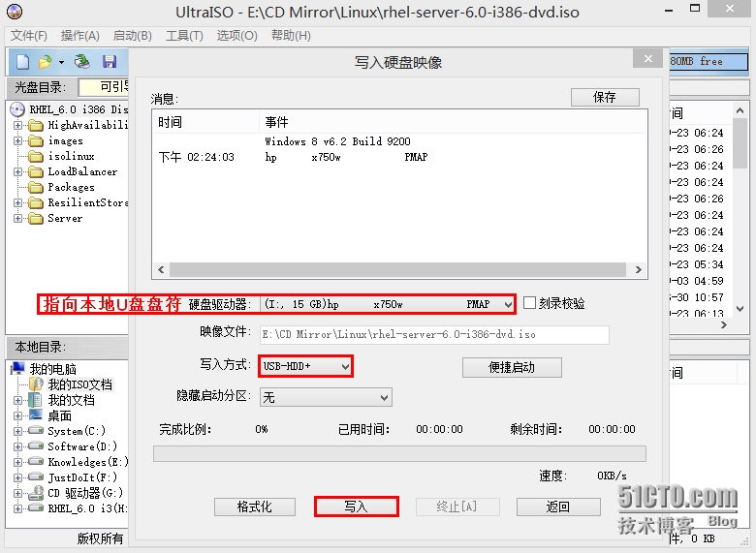
Task: Select 桌面 desktop icon
Action: tap(36, 415)
